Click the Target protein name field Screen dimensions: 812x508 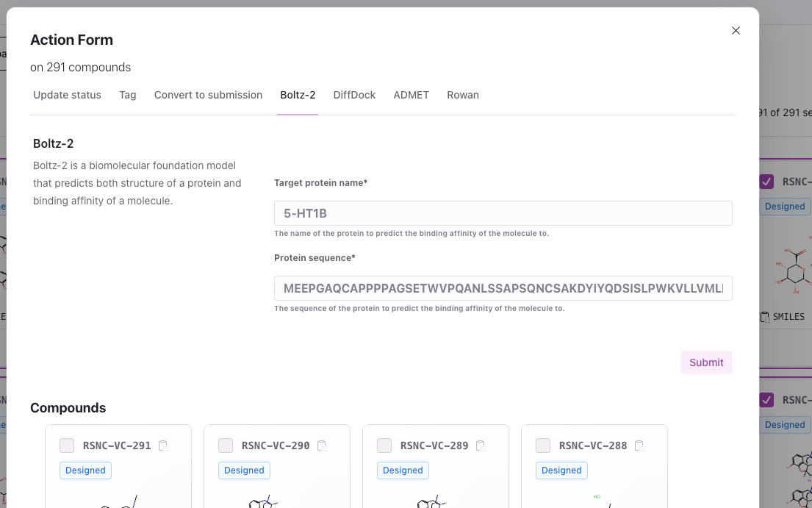pos(503,213)
